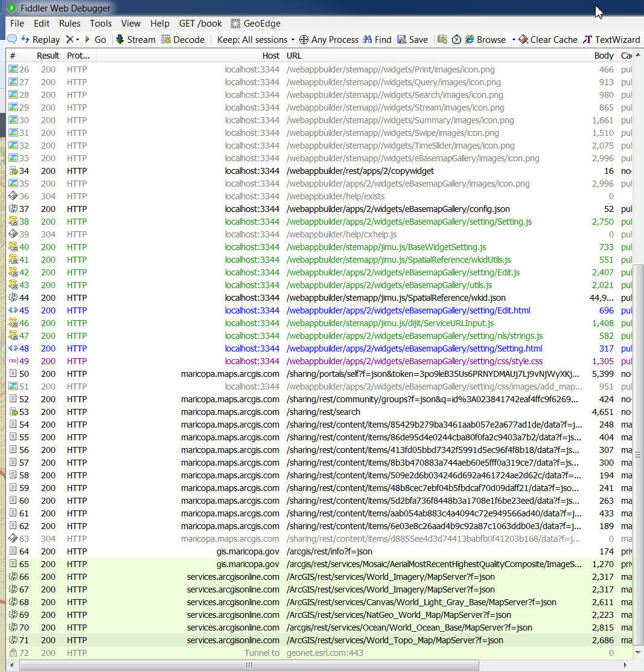The image size is (644, 671).
Task: Click the HTML icon of session 45
Action: click(x=13, y=310)
